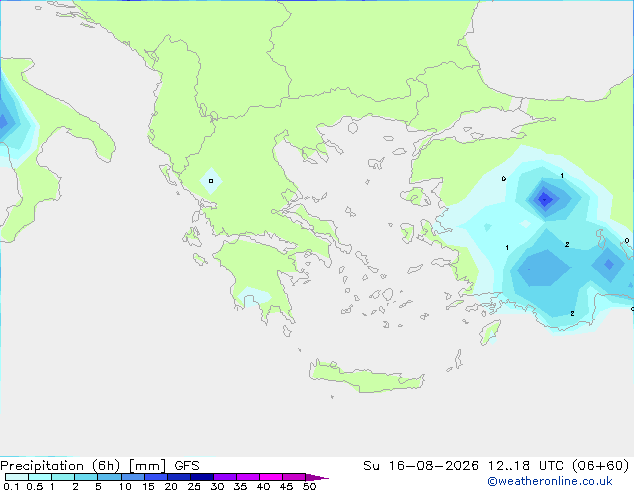
Task: Select the 1–2 mm legend swatch
Action: 63,477
